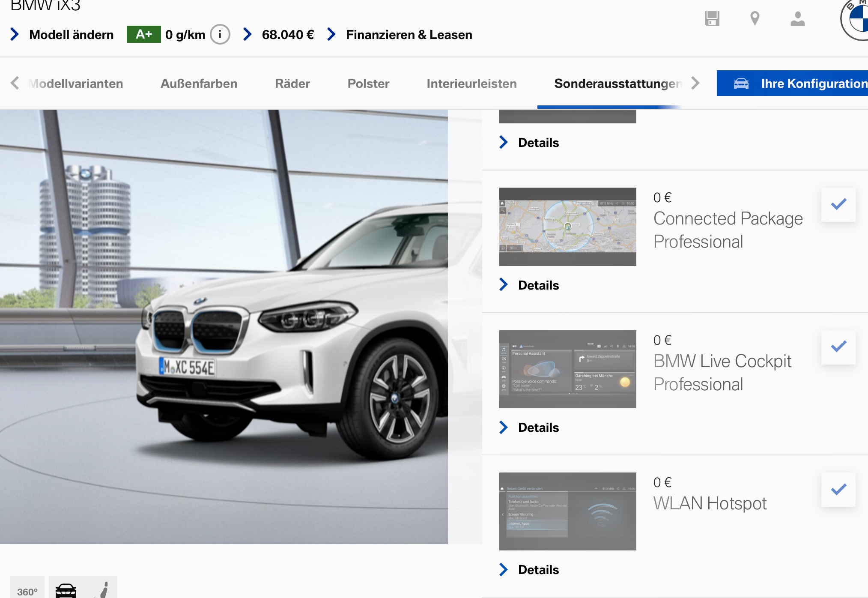The width and height of the screenshot is (868, 598).
Task: Untick BMW Live Cockpit Professional checkbox
Action: 838,347
